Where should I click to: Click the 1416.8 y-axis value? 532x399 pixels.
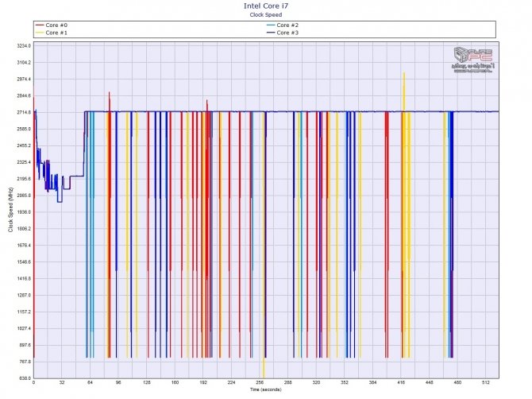[24, 279]
